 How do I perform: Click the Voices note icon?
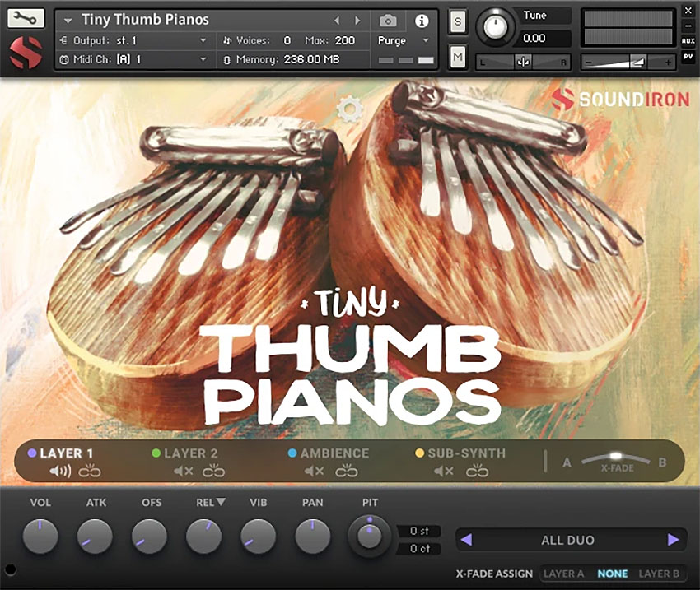227,40
